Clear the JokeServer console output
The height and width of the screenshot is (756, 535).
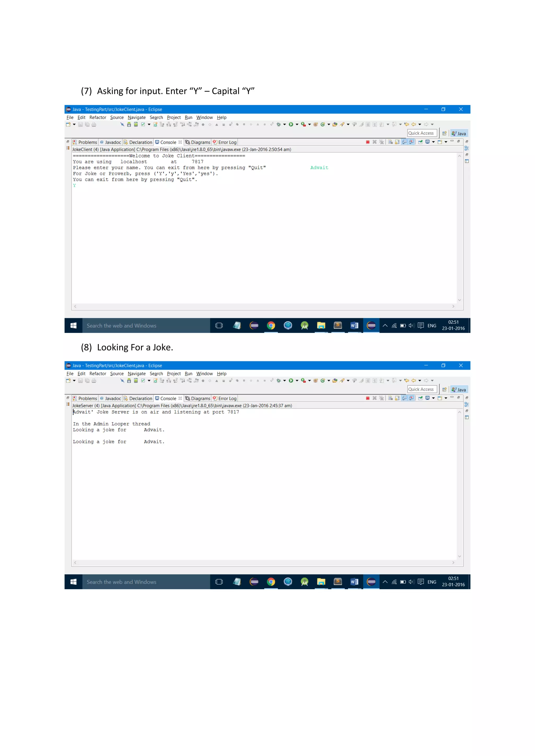point(390,398)
